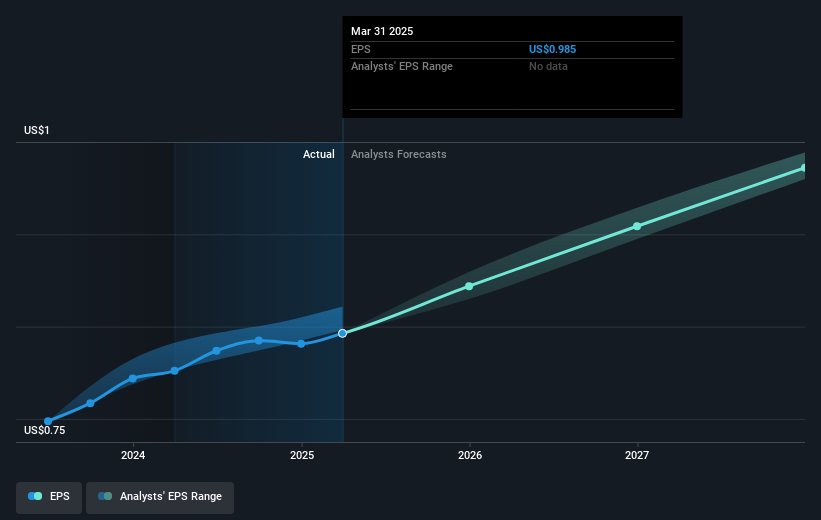
Task: Select the late-2023 second EPS data point
Action: pyautogui.click(x=90, y=403)
